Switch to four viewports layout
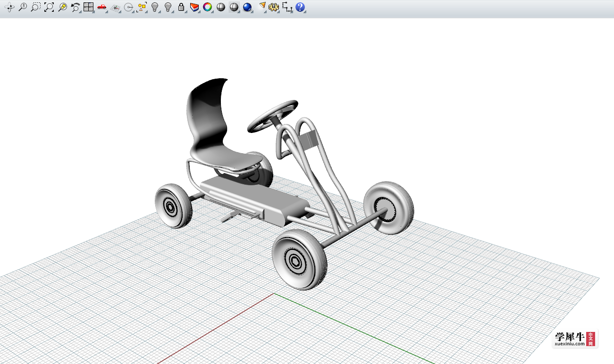The width and height of the screenshot is (614, 364). (x=88, y=7)
